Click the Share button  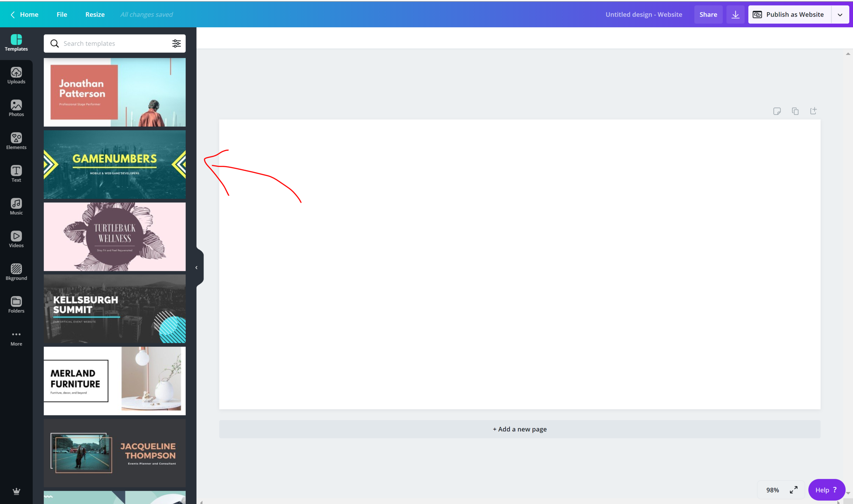[x=708, y=14]
